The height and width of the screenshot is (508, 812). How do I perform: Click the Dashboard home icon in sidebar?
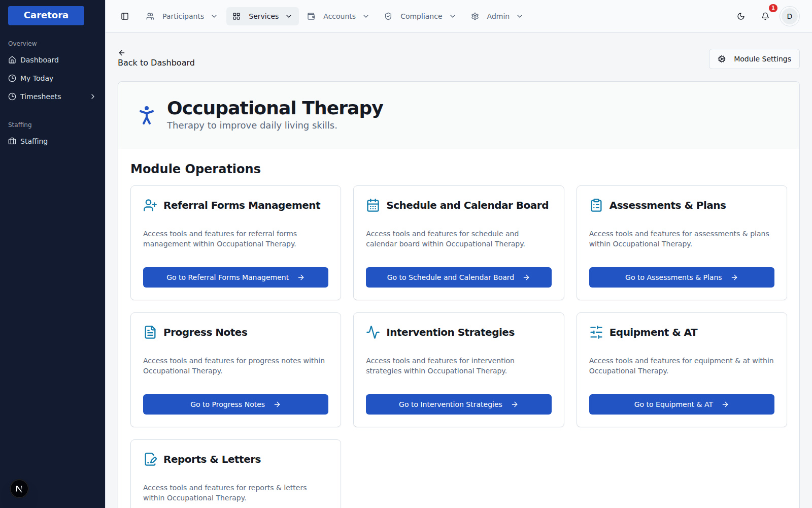click(x=12, y=60)
